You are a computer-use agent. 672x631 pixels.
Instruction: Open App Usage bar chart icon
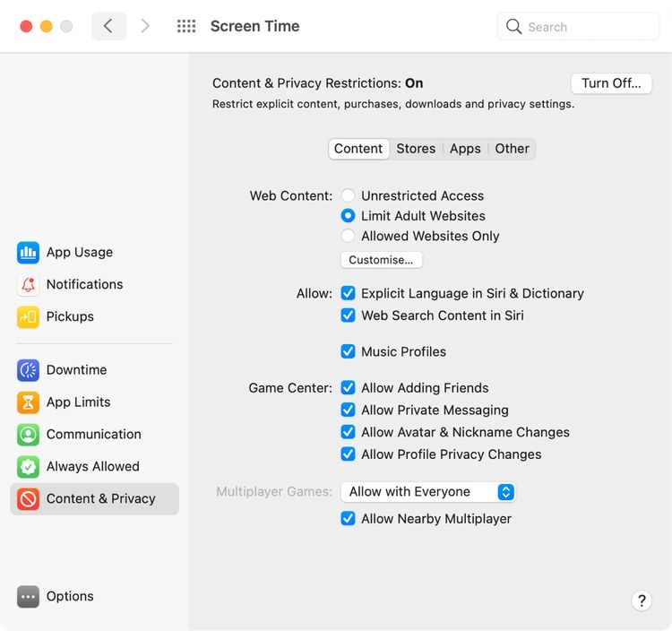pyautogui.click(x=28, y=252)
